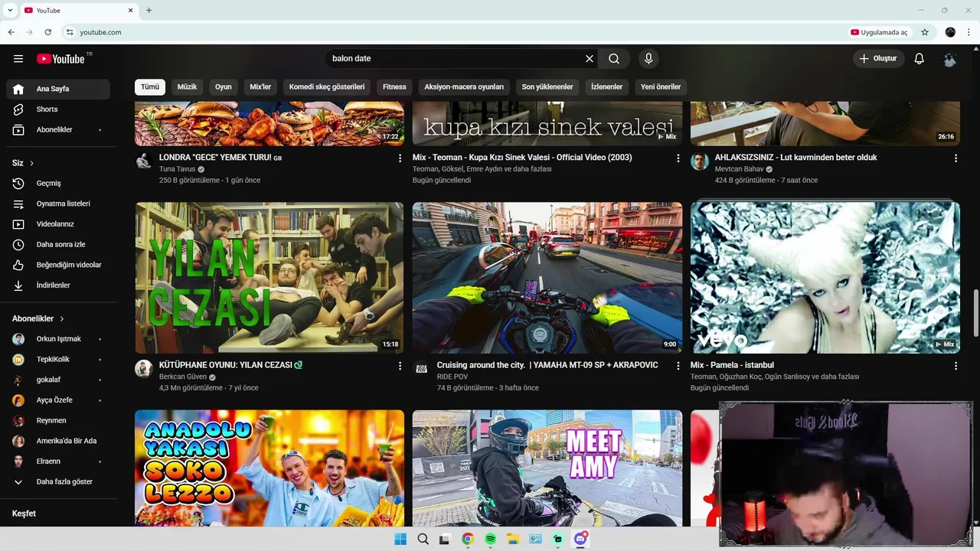Select the Mix'ler filter chip
The height and width of the screenshot is (551, 980).
pos(260,86)
